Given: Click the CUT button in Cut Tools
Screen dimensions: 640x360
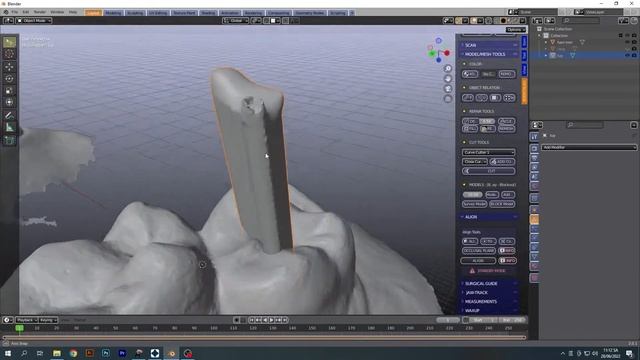Looking at the screenshot, I should click(489, 171).
